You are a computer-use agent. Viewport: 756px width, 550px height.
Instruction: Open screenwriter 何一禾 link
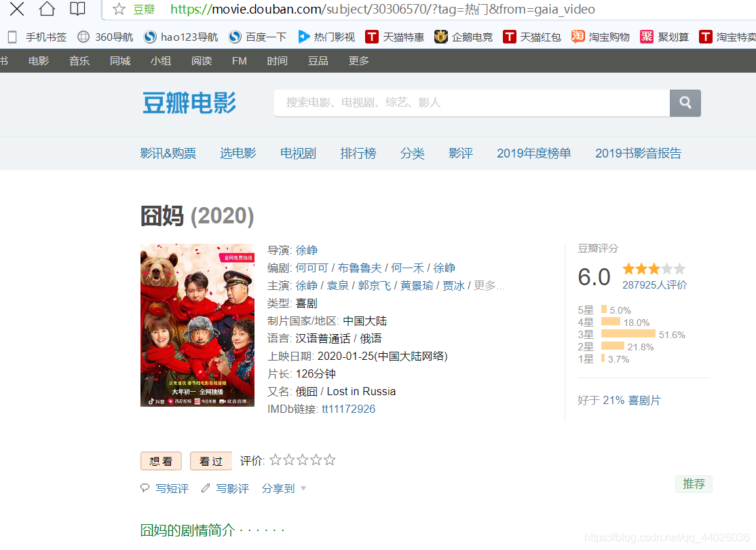tap(408, 268)
